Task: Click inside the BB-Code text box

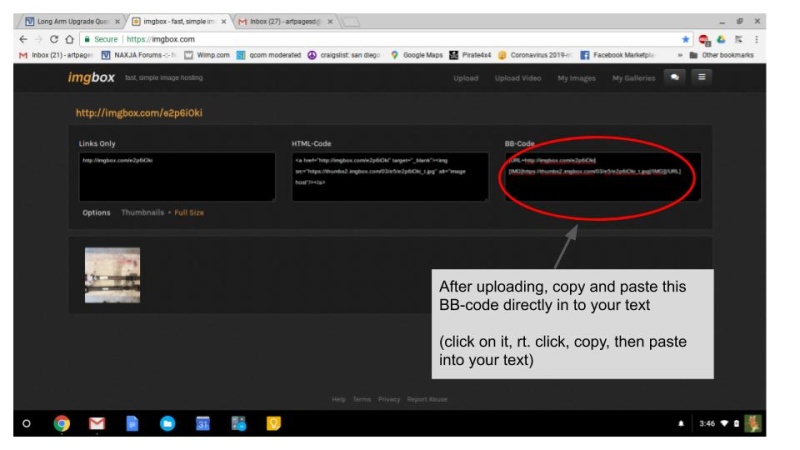Action: point(603,177)
